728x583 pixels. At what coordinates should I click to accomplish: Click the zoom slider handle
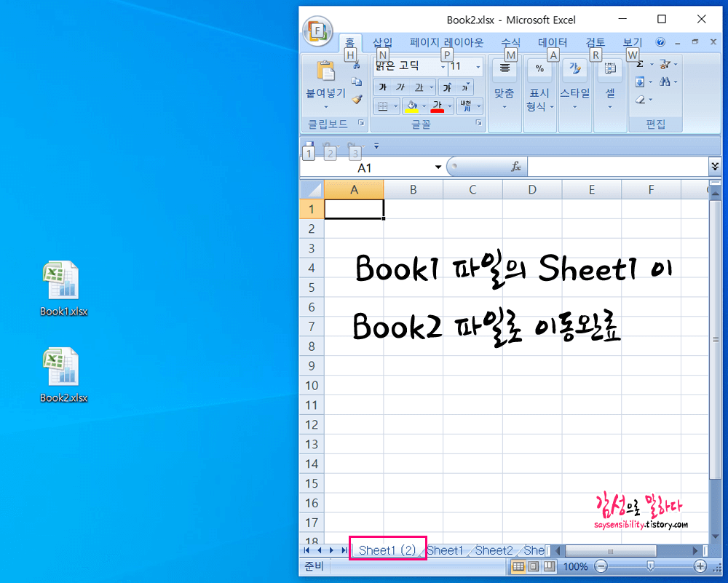click(650, 566)
